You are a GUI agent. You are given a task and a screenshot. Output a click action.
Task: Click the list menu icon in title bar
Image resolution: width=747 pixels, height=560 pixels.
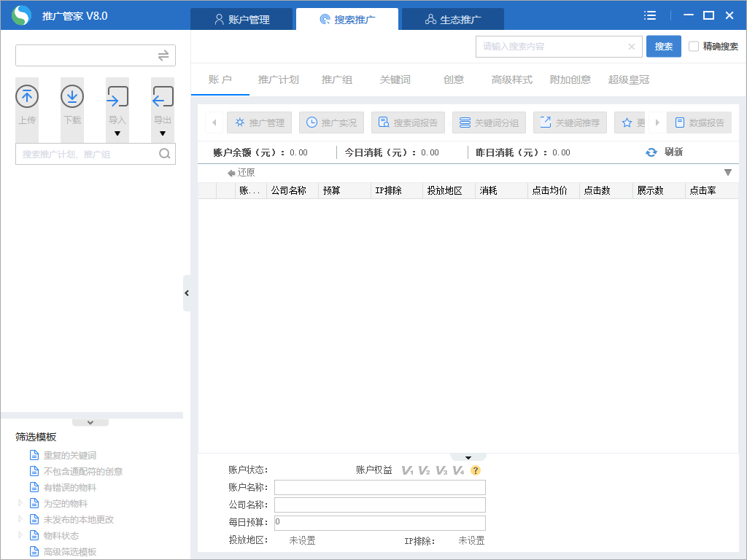point(650,15)
